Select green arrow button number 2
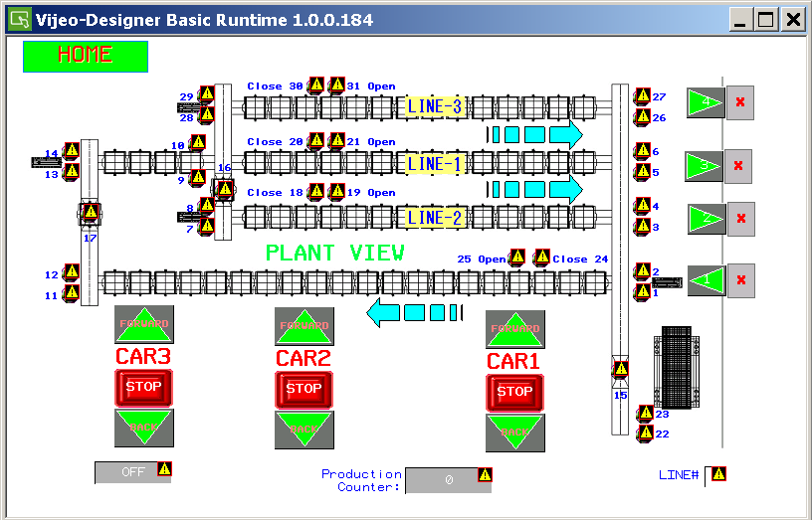The image size is (812, 520). coord(707,219)
